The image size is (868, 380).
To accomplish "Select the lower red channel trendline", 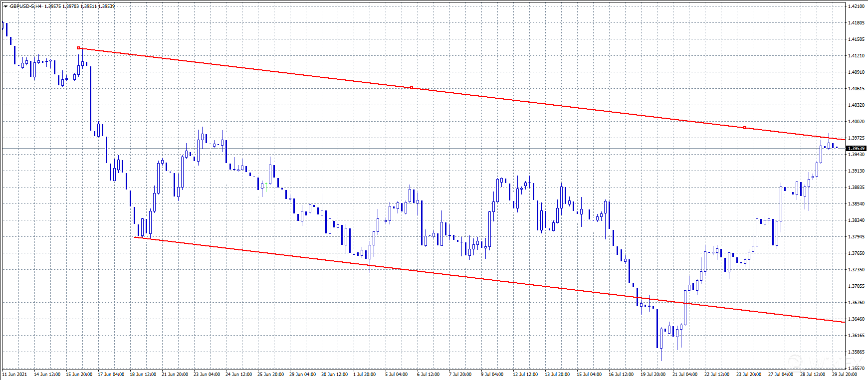I will pos(490,280).
